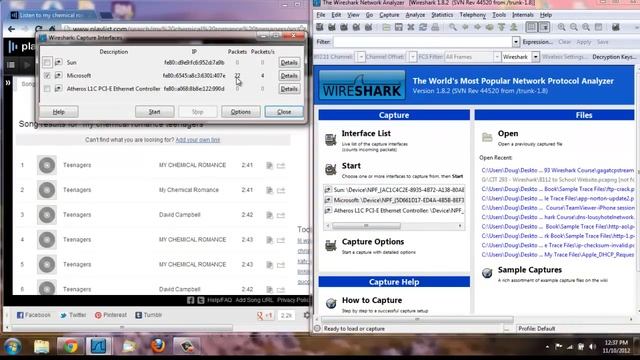
Task: Click Details for the Sun interface
Action: (x=289, y=62)
